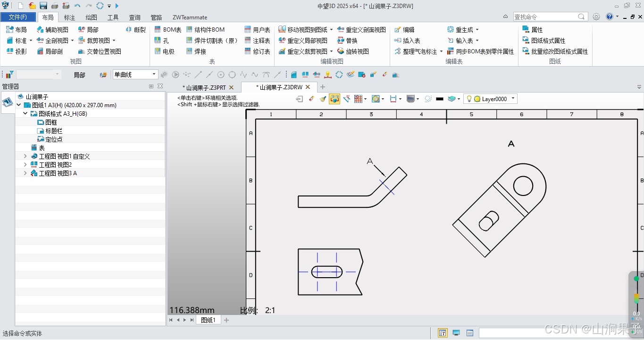Select the 图纸1 sheet tab
644x340 pixels.
208,320
